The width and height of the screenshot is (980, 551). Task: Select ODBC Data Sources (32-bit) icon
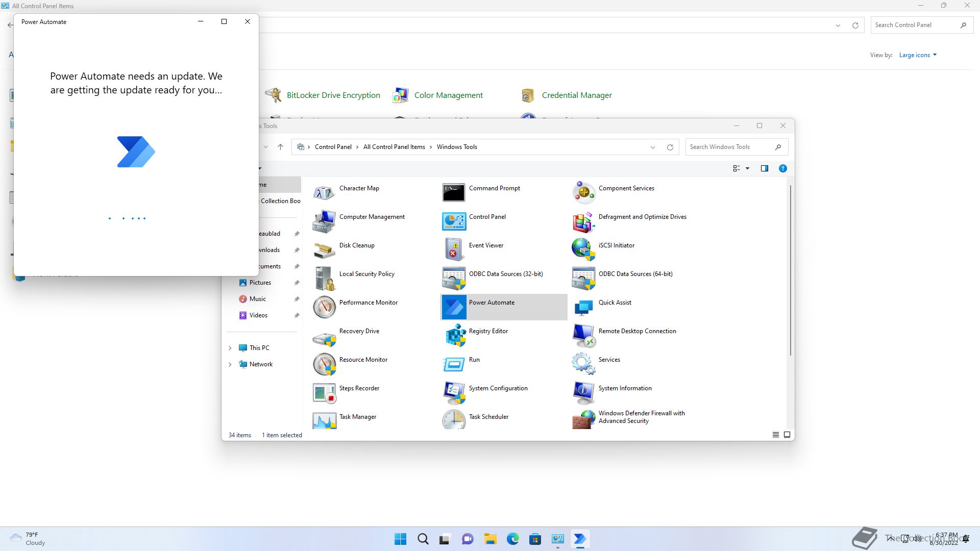454,279
